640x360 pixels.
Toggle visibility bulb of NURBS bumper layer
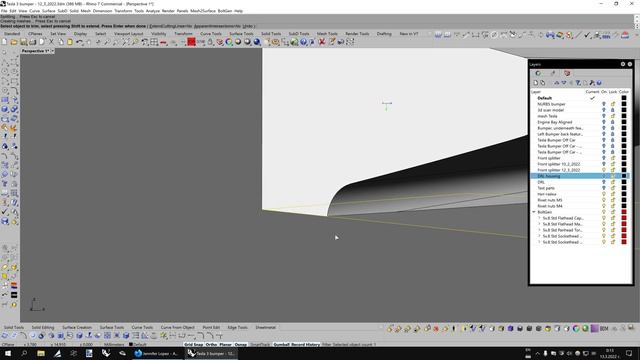coord(604,104)
